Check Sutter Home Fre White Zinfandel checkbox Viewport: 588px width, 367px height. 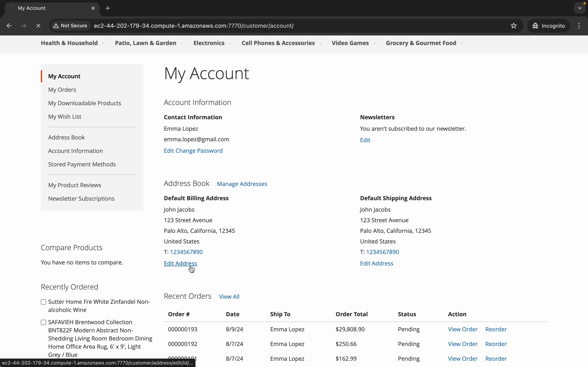(43, 302)
